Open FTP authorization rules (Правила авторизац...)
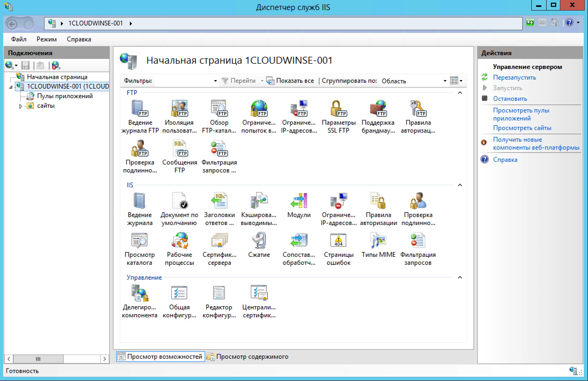 coord(418,117)
